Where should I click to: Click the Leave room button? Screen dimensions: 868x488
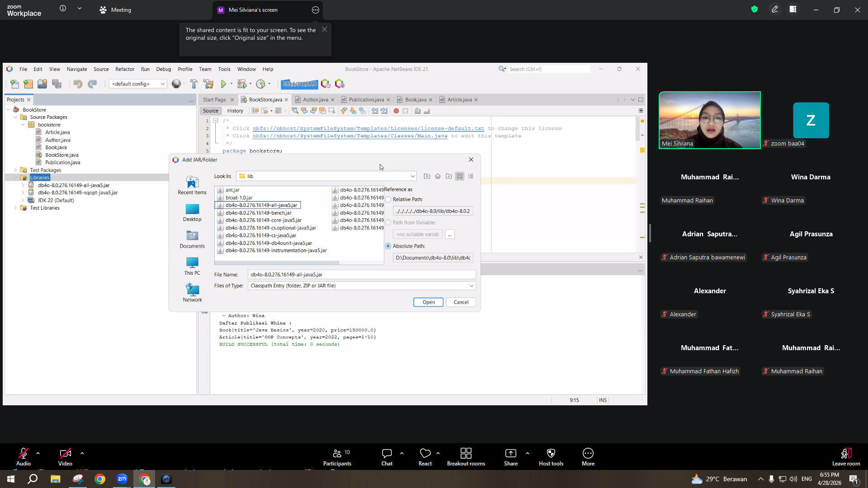846,457
